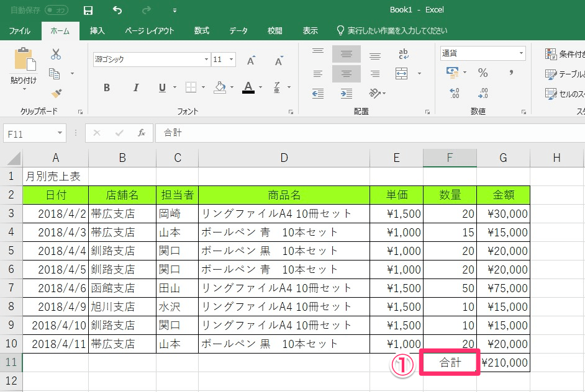
Task: Open Number group dialog launcher
Action: 524,112
